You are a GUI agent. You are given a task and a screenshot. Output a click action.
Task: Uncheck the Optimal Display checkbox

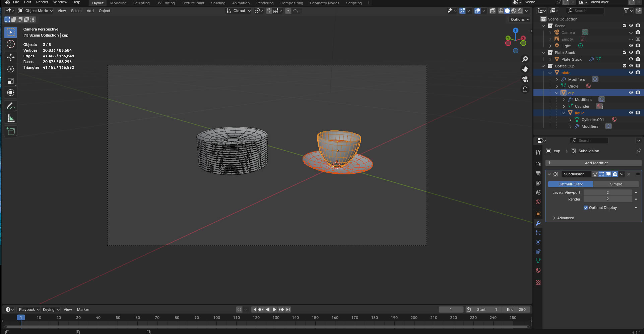pos(586,208)
